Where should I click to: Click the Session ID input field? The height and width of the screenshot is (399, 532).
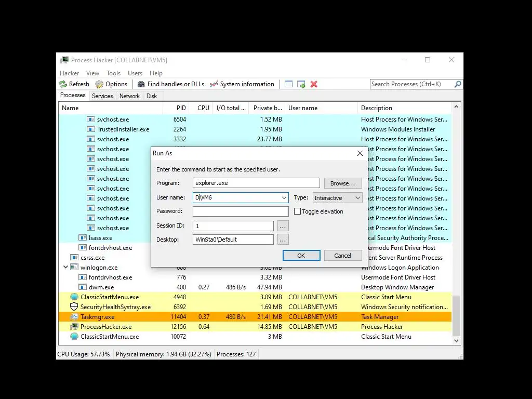[x=233, y=226]
